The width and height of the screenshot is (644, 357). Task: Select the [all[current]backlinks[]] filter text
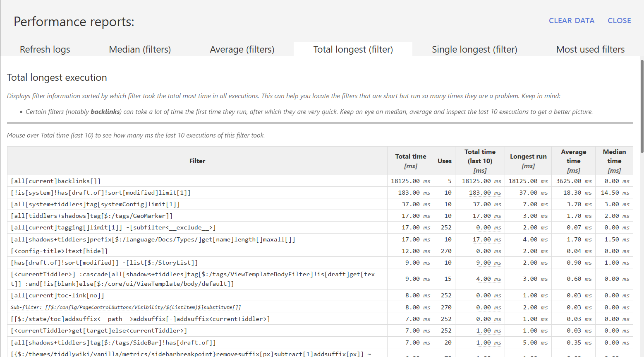(x=55, y=181)
